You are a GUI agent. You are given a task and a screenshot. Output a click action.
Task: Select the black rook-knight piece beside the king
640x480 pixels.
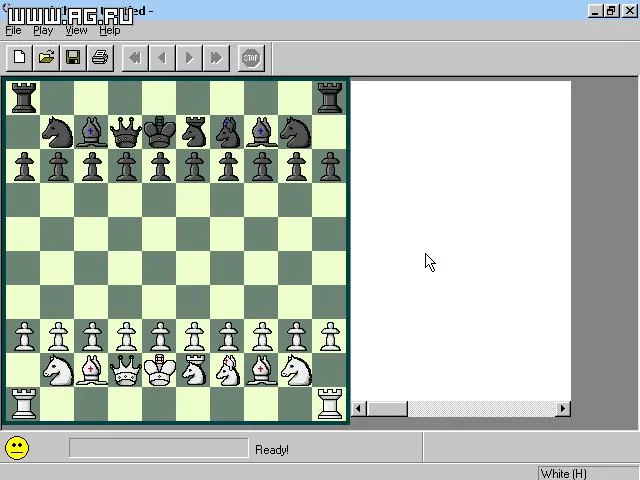(194, 132)
